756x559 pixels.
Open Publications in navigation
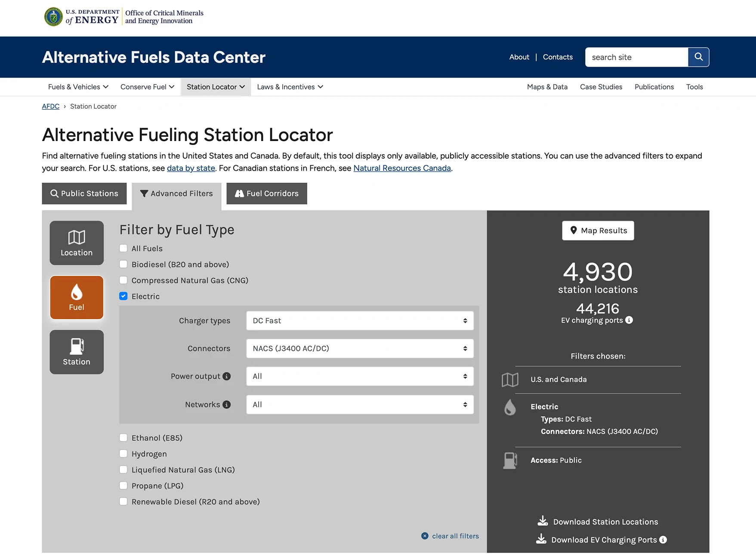click(654, 87)
